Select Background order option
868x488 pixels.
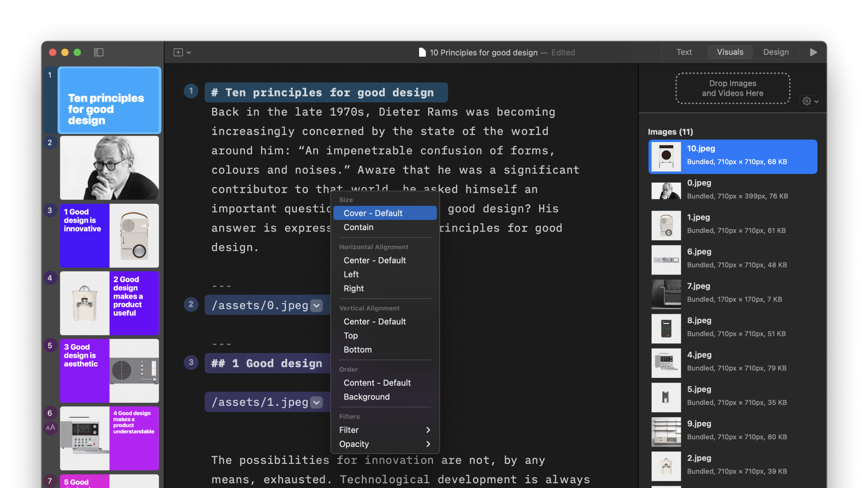coord(385,397)
